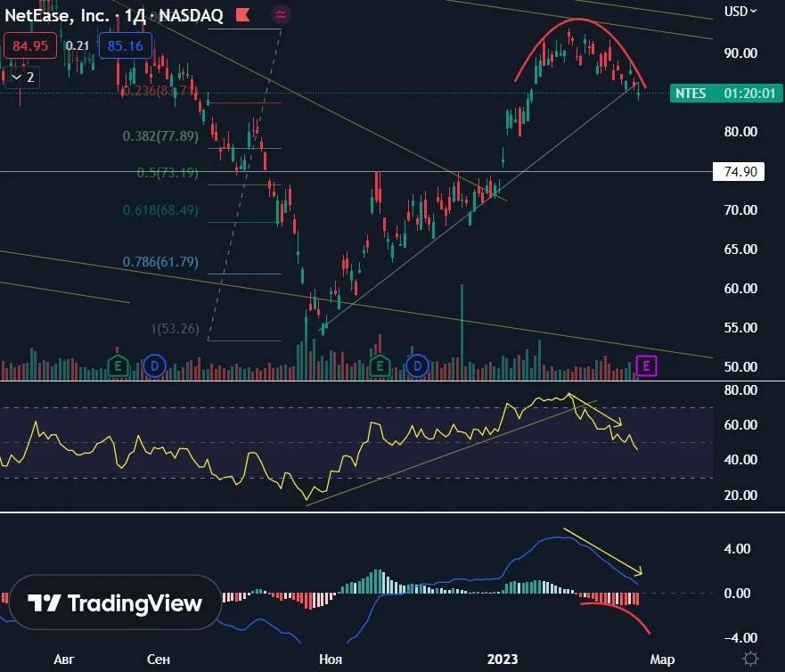Open the purple upcoming earnings E marker
Image resolution: width=785 pixels, height=672 pixels.
tap(646, 366)
